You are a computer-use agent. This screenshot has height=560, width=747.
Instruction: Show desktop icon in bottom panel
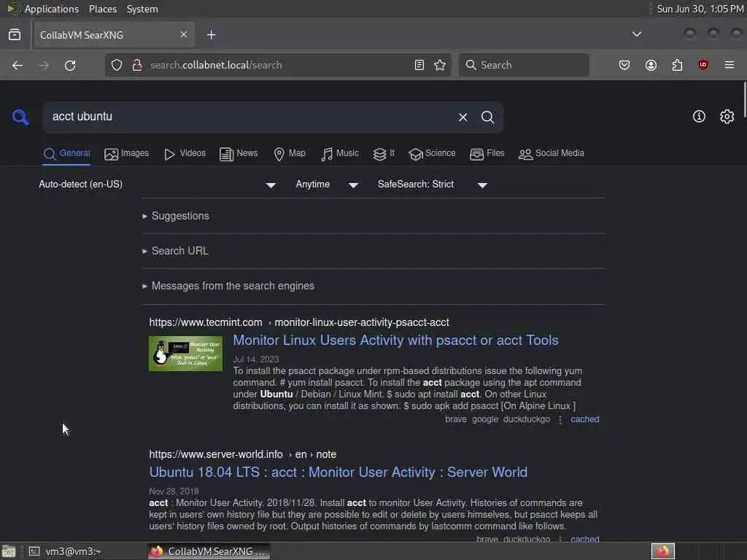point(8,551)
